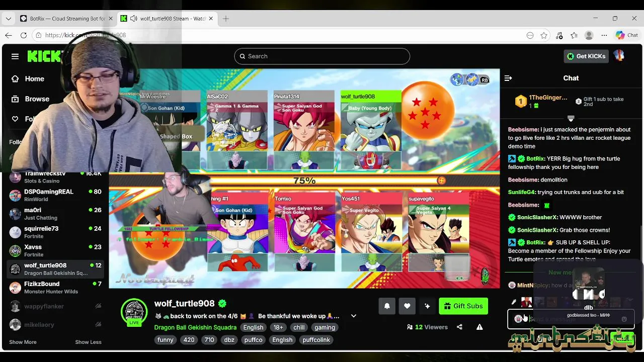This screenshot has height=362, width=644.
Task: Select the 18+ tag
Action: [278, 327]
